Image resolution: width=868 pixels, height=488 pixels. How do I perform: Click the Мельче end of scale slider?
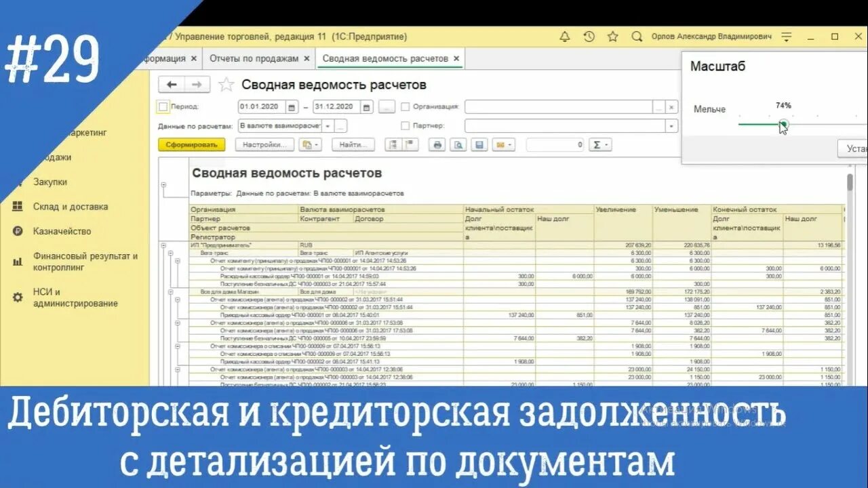(x=709, y=109)
